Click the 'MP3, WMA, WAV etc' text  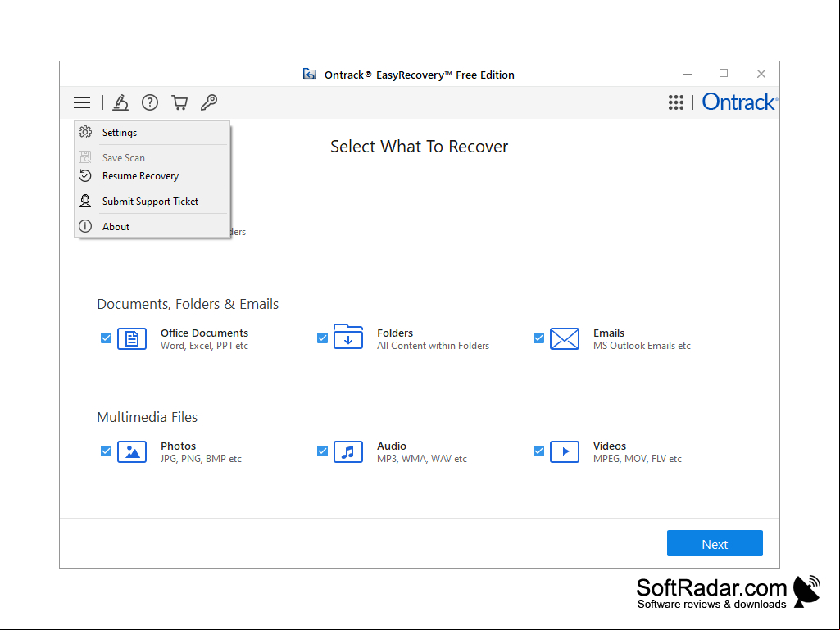[421, 459]
